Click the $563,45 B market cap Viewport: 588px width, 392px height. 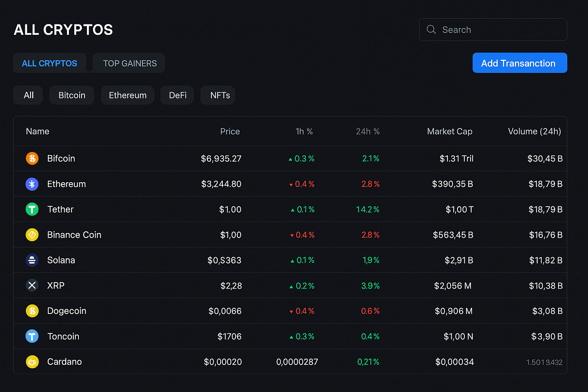pyautogui.click(x=453, y=235)
